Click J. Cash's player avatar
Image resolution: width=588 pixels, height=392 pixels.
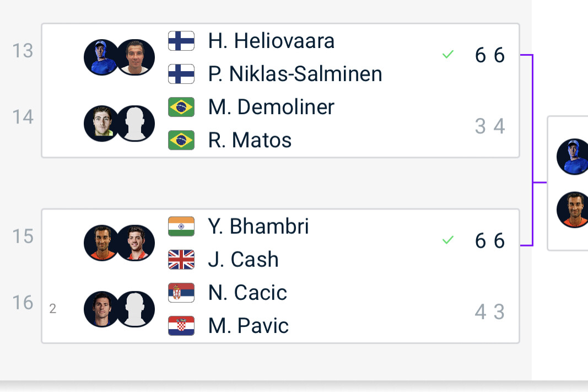136,243
